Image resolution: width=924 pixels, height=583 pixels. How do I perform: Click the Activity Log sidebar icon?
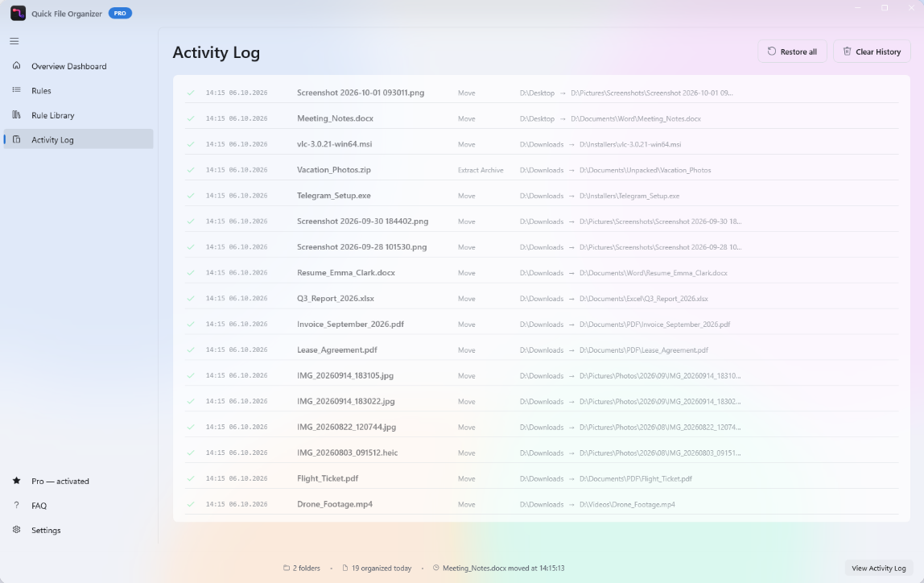(x=16, y=139)
